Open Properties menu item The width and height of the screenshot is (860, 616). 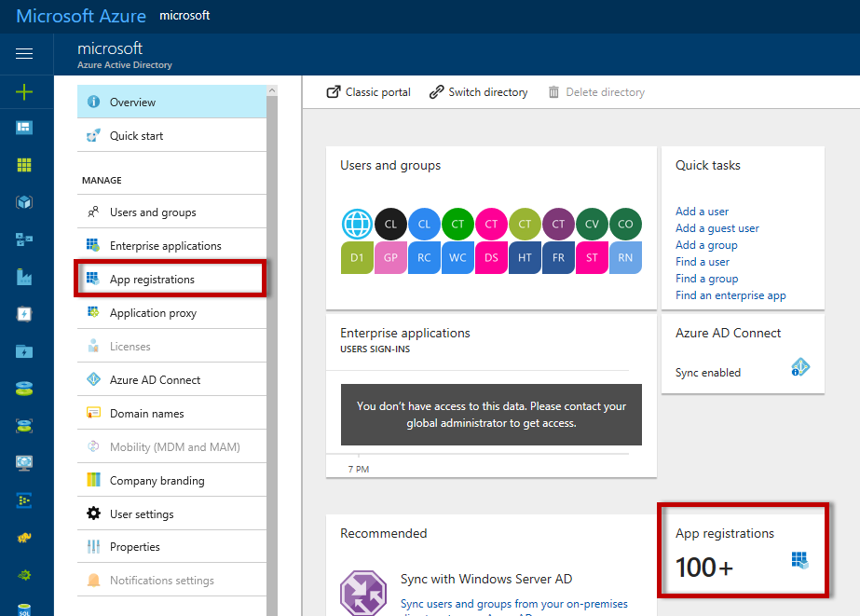tap(171, 547)
